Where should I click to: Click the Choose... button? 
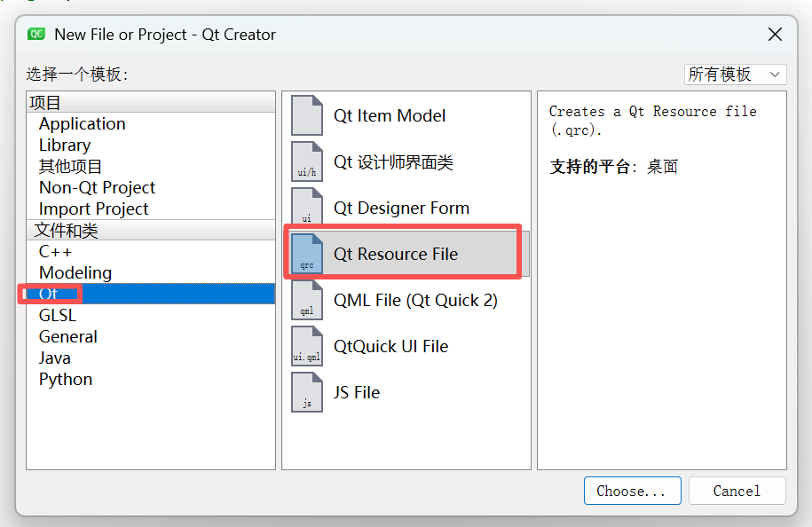[633, 491]
